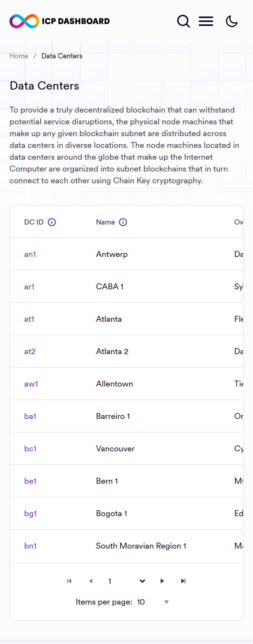Screen dimensions: 253x644
Task: Open the an1 data center link
Action: [30, 254]
